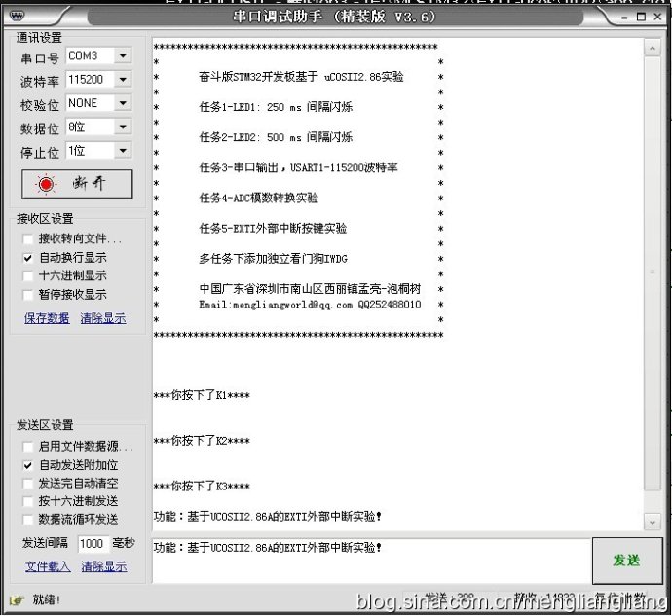672x616 pixels.
Task: Click receive area scrollbar down arrow
Action: click(x=653, y=523)
